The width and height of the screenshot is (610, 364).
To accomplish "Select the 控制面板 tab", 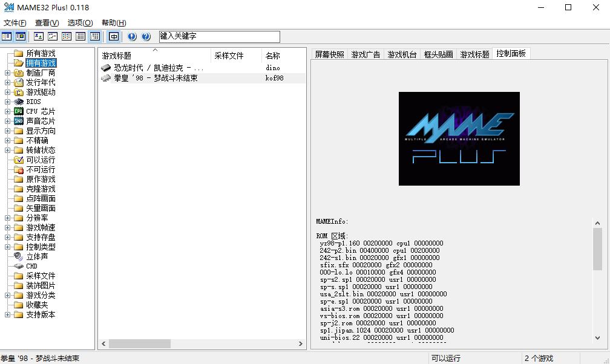I will click(511, 53).
